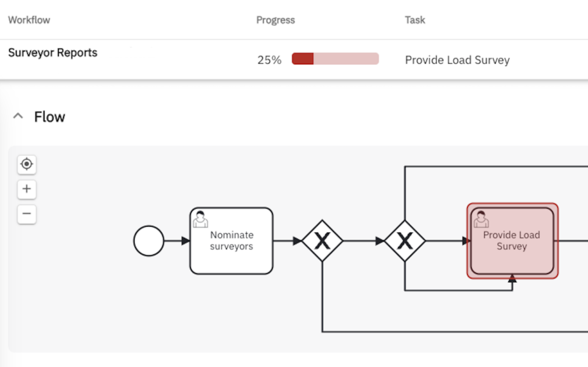Viewport: 588px width, 367px height.
Task: Select highlighted Provide Load Survey node
Action: pos(512,241)
